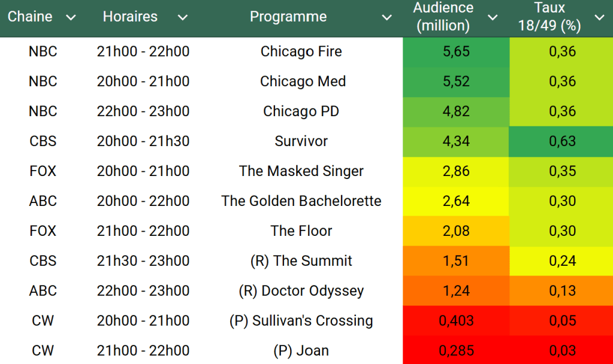Select the (P) Sullivan's Crossing cell
Viewport: 613px width, 364px height.
(x=301, y=321)
